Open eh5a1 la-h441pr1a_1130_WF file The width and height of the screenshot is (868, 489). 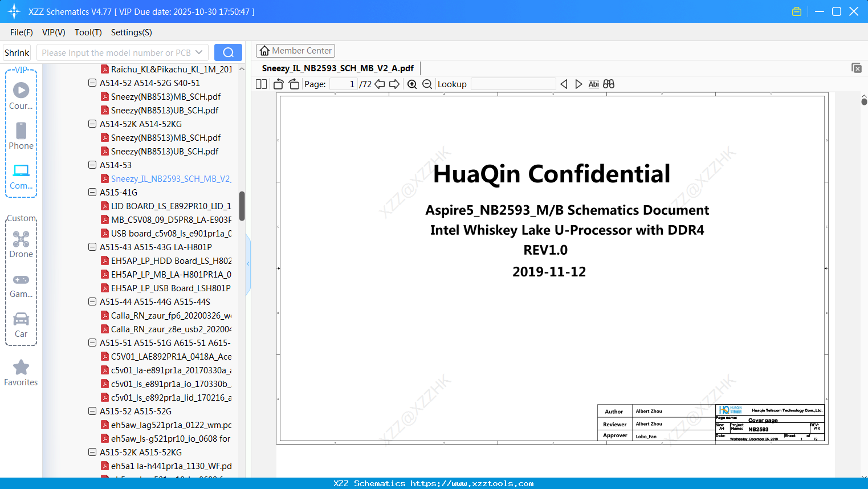166,466
